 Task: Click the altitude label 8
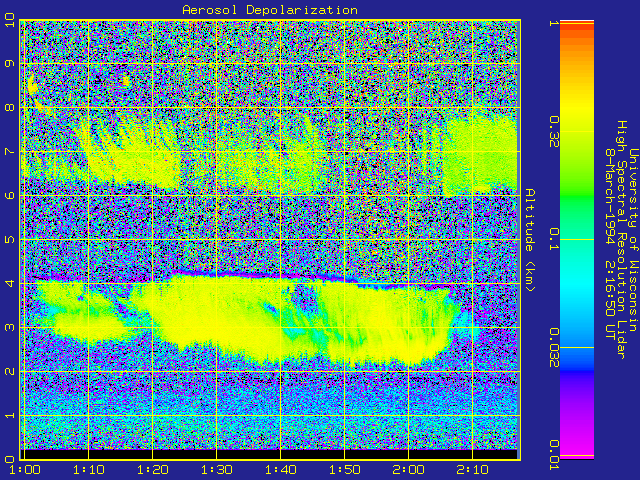tap(9, 107)
